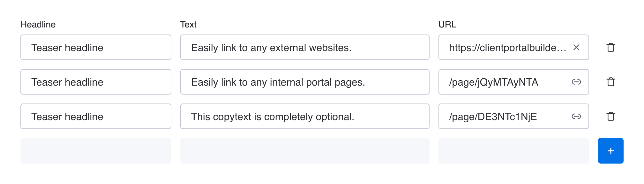The image size is (644, 184).
Task: Click the empty new-row URL field
Action: (513, 151)
